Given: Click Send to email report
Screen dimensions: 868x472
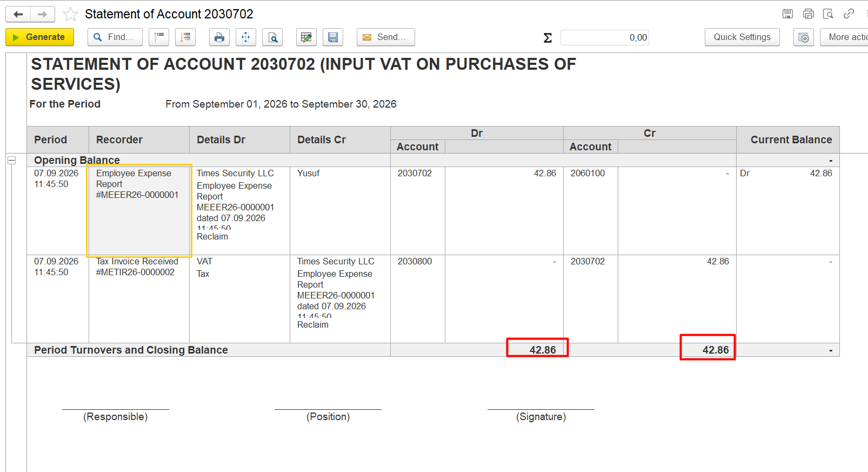Looking at the screenshot, I should pos(385,37).
